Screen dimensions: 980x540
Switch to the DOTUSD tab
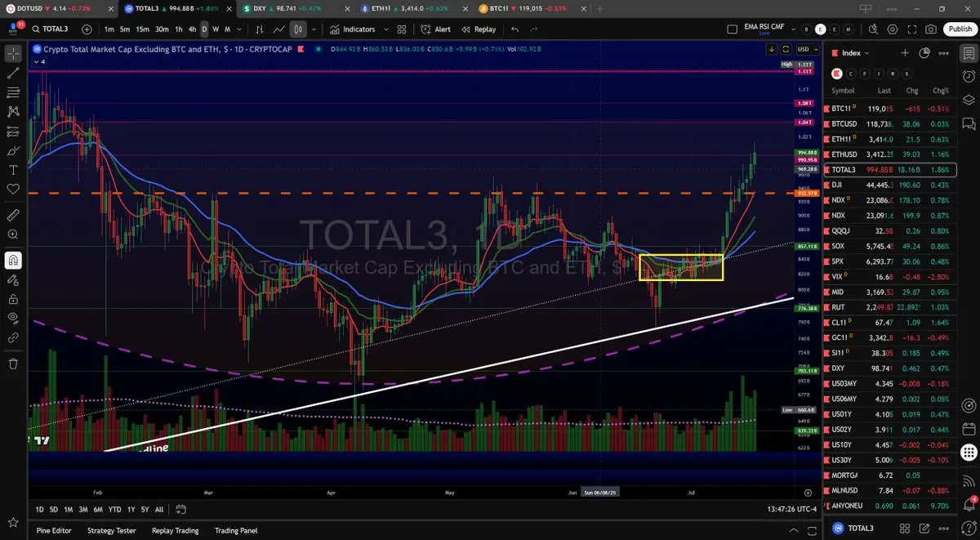(x=59, y=8)
